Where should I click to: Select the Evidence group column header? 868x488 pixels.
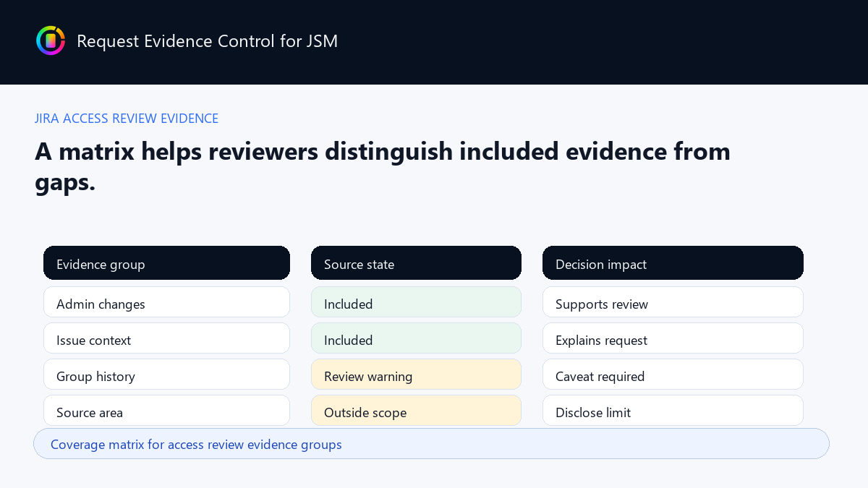point(166,263)
